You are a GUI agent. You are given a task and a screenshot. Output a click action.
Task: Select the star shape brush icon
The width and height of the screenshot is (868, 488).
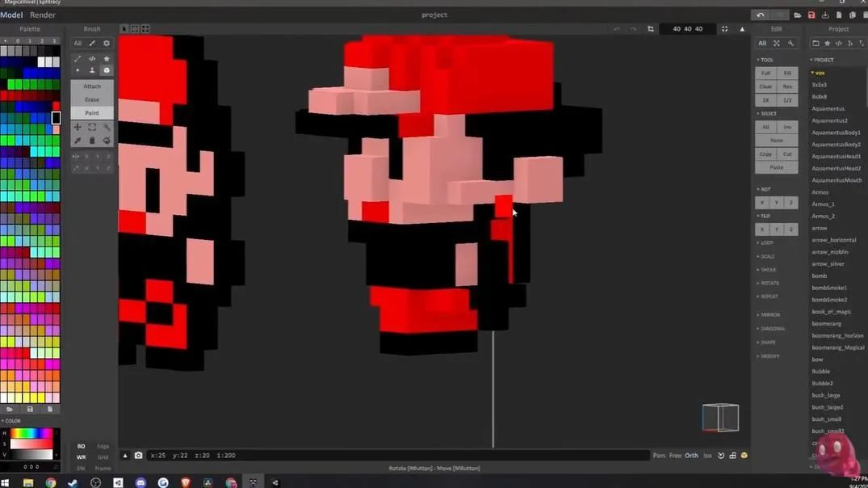(x=107, y=59)
